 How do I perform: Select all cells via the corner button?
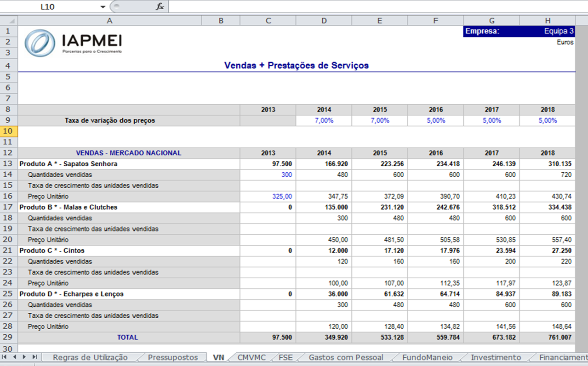click(x=11, y=20)
